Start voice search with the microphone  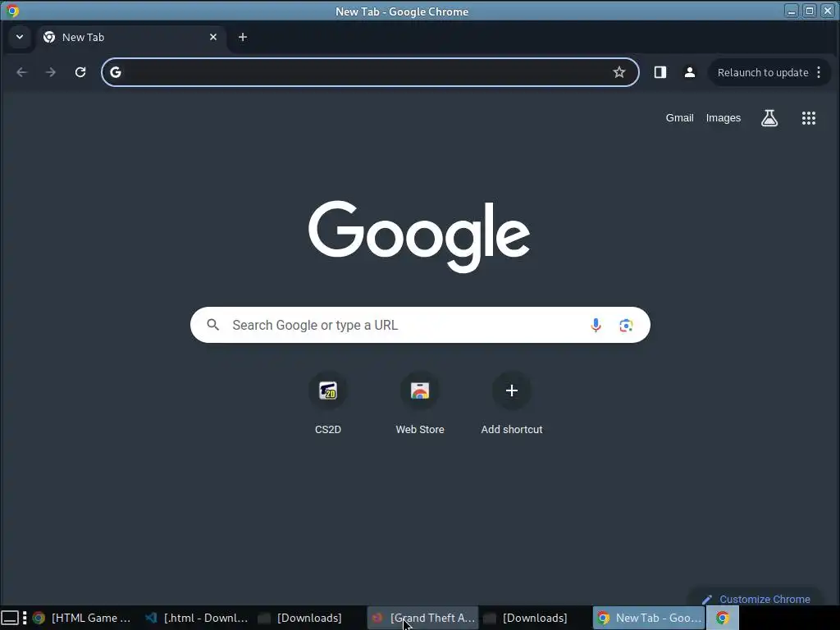point(596,325)
